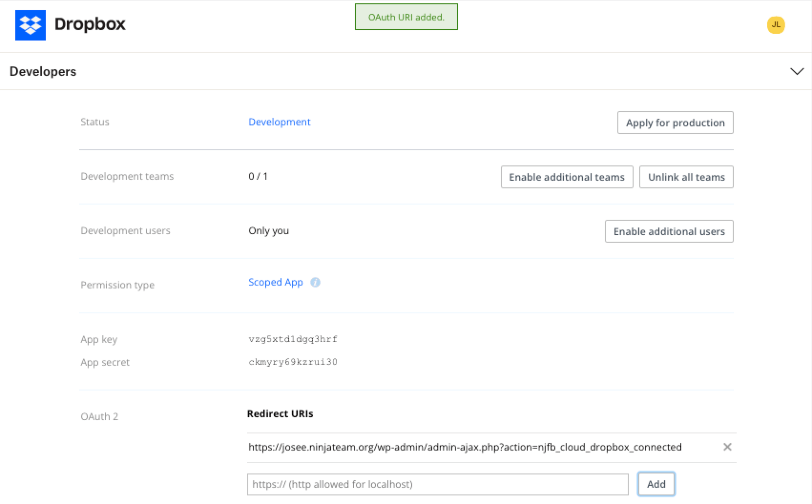Screen dimensions: 812x504
Task: Click the Dropbox box logo icon
Action: click(x=31, y=25)
